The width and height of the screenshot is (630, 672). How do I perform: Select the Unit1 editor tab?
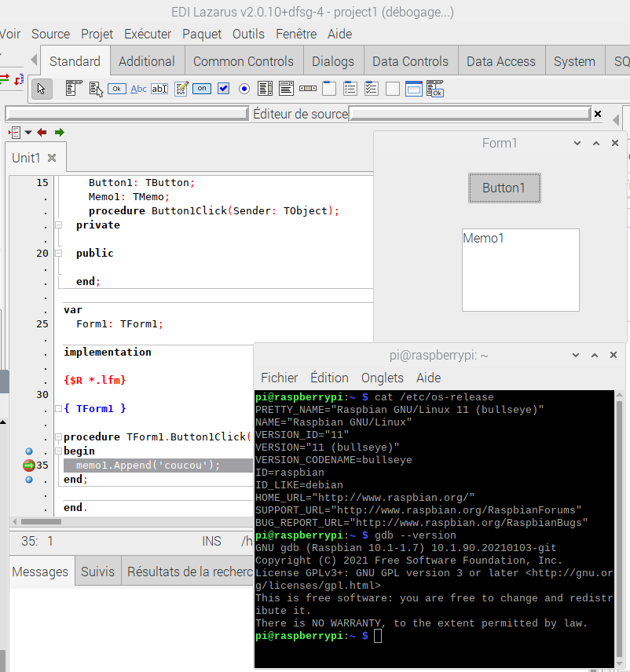26,158
